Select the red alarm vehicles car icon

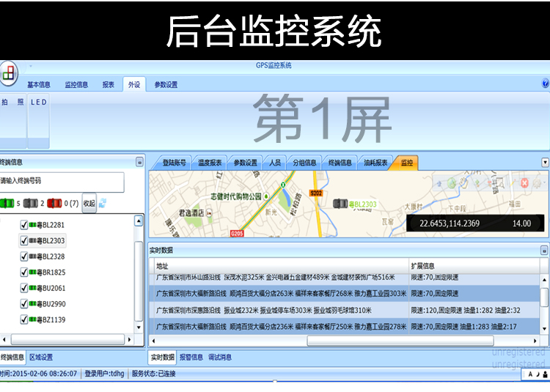pyautogui.click(x=54, y=203)
